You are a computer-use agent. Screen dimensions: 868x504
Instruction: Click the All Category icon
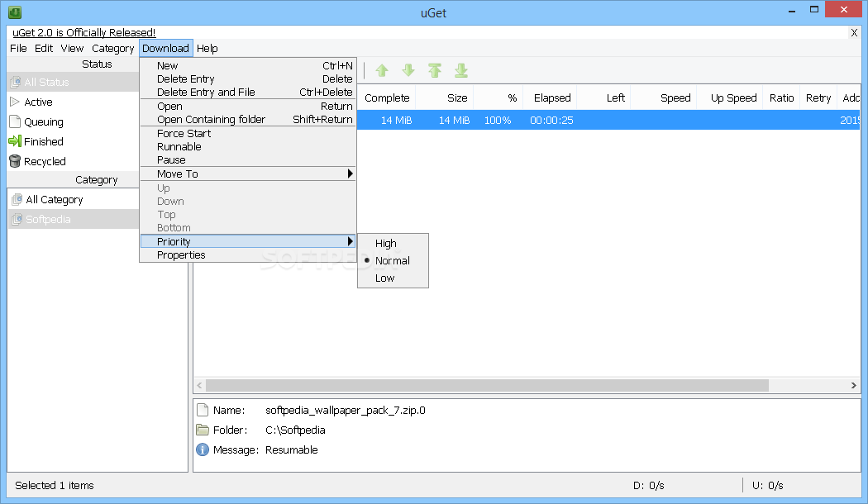point(17,200)
